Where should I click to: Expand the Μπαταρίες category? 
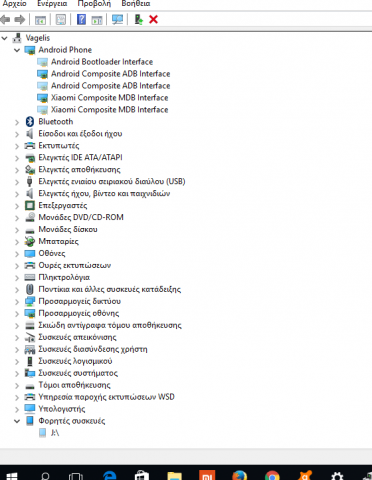[17, 242]
